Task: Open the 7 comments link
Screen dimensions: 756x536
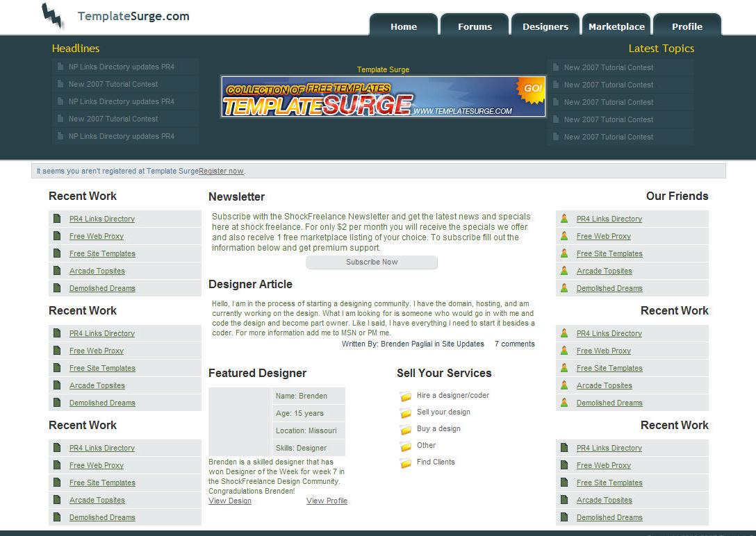Action: (514, 344)
